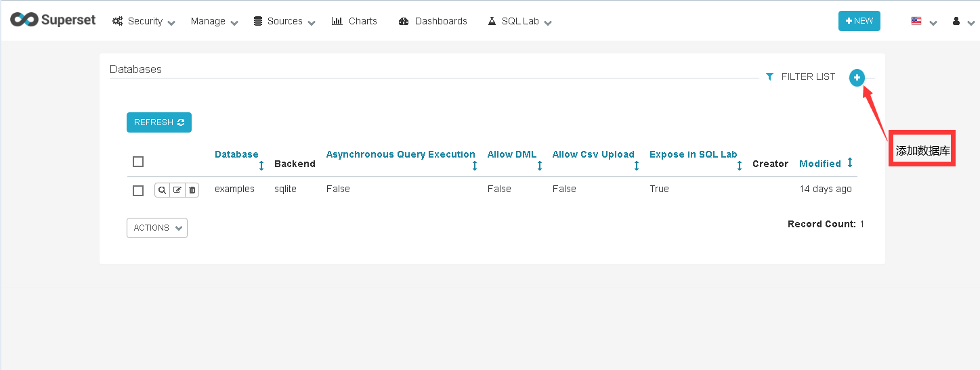Screen dimensions: 980x370
Task: Click the add database plus icon
Action: pos(857,78)
